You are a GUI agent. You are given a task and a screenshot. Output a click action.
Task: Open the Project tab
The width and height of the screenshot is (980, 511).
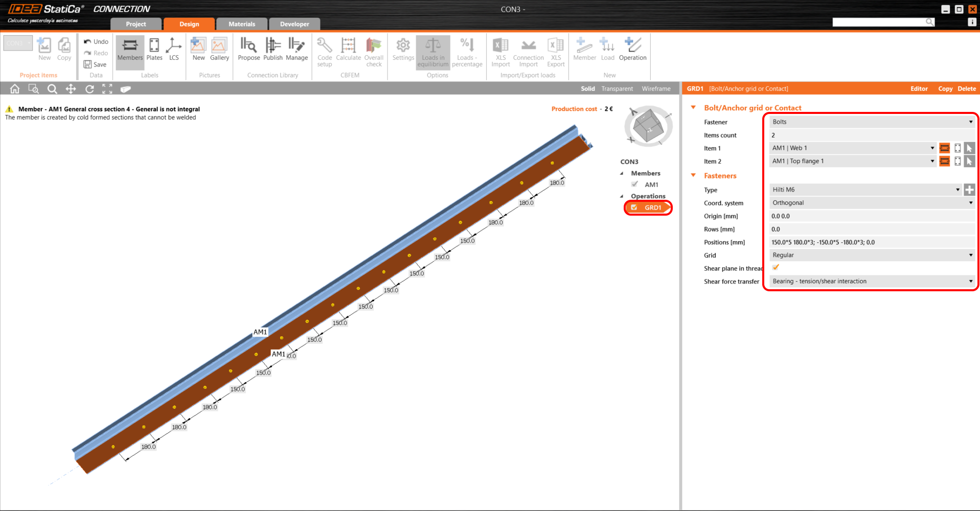pos(136,24)
